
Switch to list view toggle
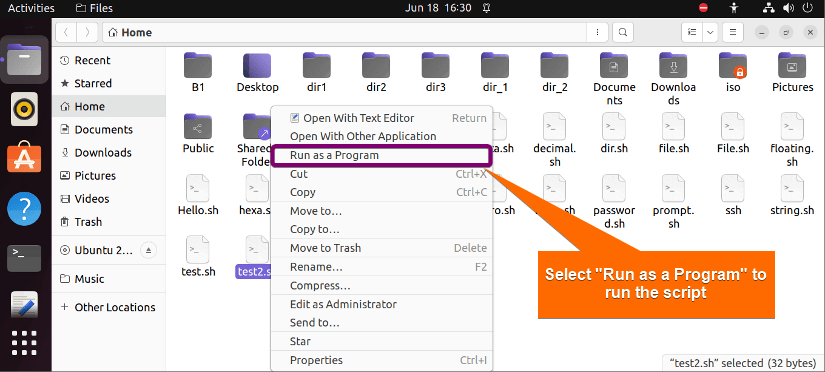tap(692, 32)
